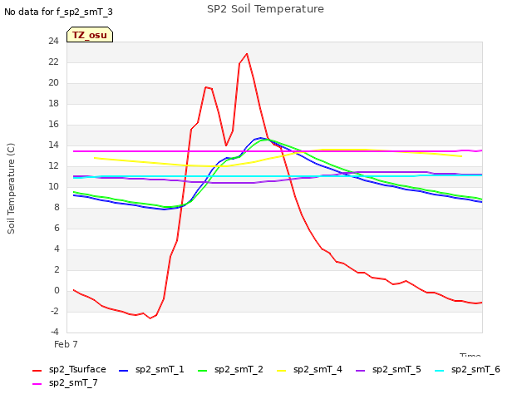Toggle sp2_smT_4 legend entry

309,369
